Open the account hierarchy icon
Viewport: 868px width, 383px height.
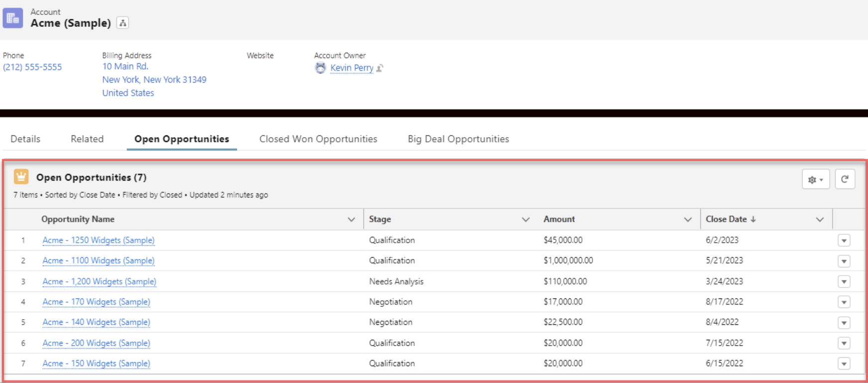click(122, 23)
